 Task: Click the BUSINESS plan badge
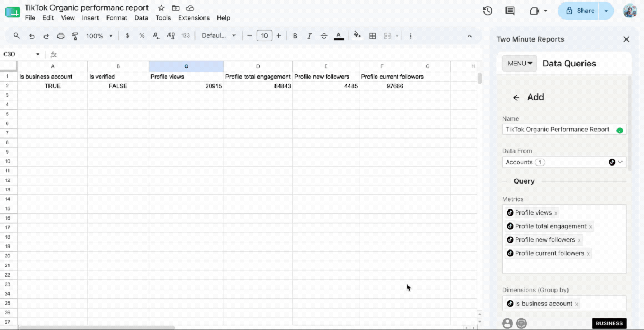(609, 323)
